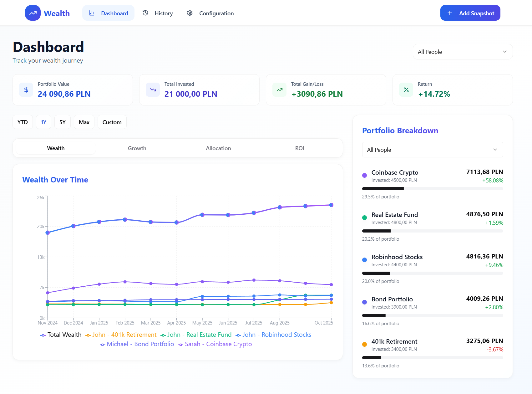Toggle John - 401k Retirement legend entry

[x=121, y=335]
